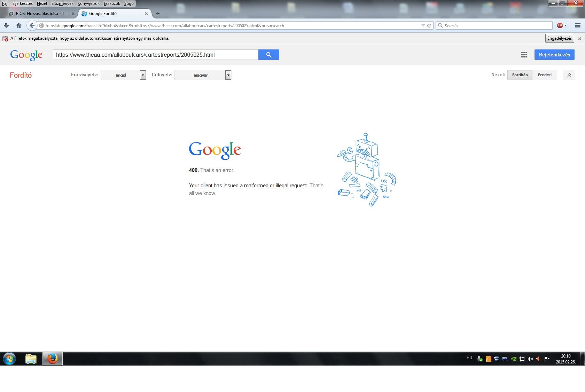585x392 pixels.
Task: Click the Show desktop strip on taskbar
Action: coord(583,359)
